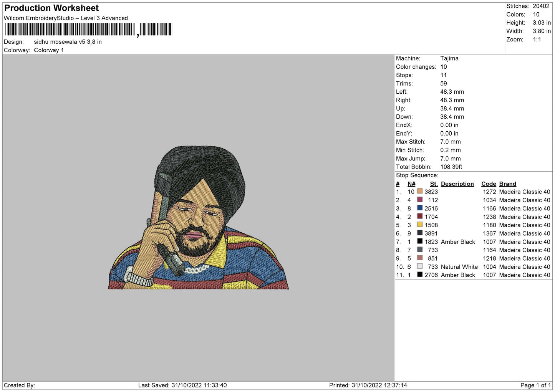Click the Code column header
The height and width of the screenshot is (392, 555).
pyautogui.click(x=489, y=184)
